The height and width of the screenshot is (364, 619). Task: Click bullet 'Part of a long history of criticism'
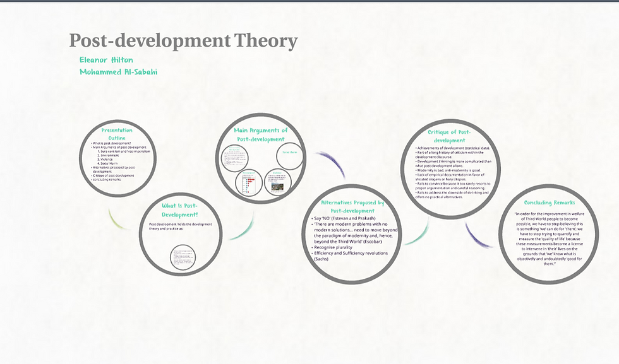(x=449, y=154)
